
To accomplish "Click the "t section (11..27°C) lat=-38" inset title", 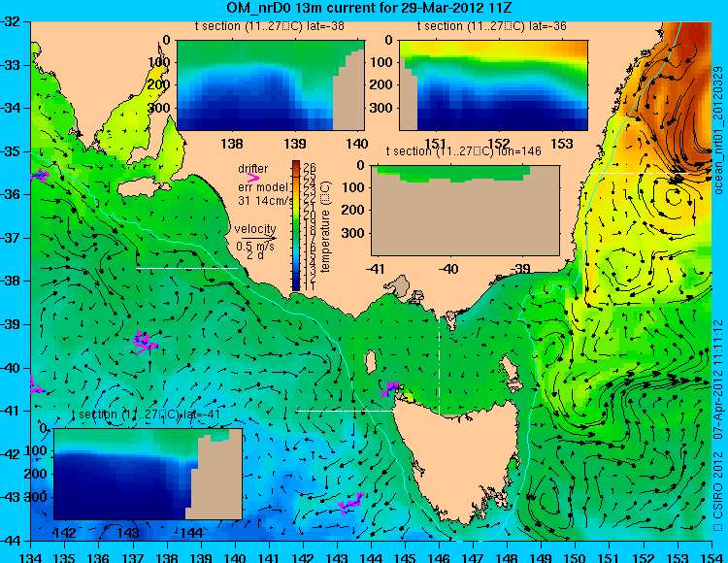I will tap(269, 26).
